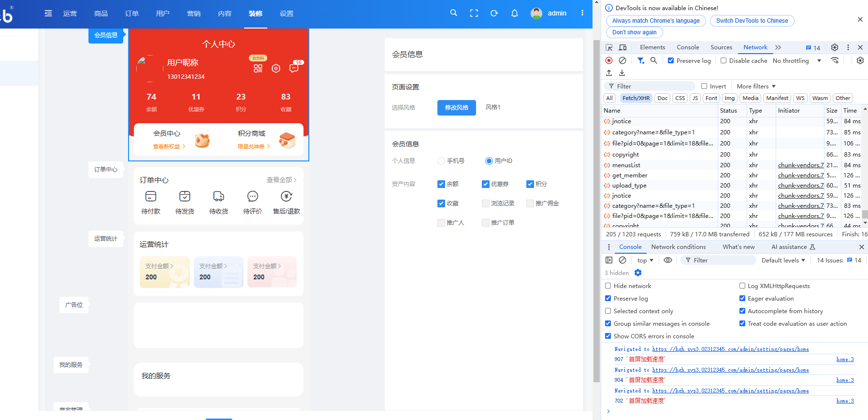Click the 待评价 comment icon
The height and width of the screenshot is (420, 868).
point(252,196)
